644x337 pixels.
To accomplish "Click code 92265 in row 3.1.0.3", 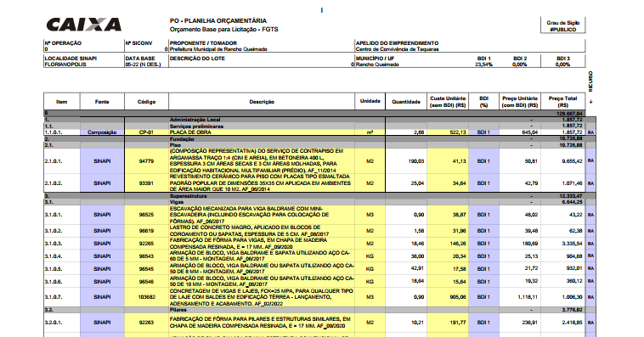I will [147, 244].
